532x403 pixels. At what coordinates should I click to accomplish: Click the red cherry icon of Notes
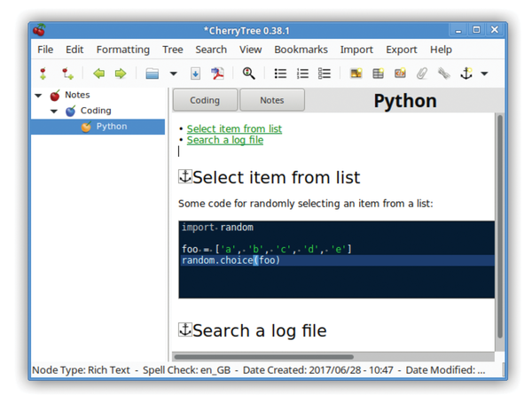(x=55, y=96)
